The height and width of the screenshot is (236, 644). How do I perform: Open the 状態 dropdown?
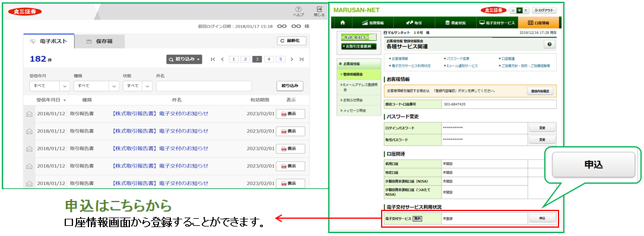137,86
